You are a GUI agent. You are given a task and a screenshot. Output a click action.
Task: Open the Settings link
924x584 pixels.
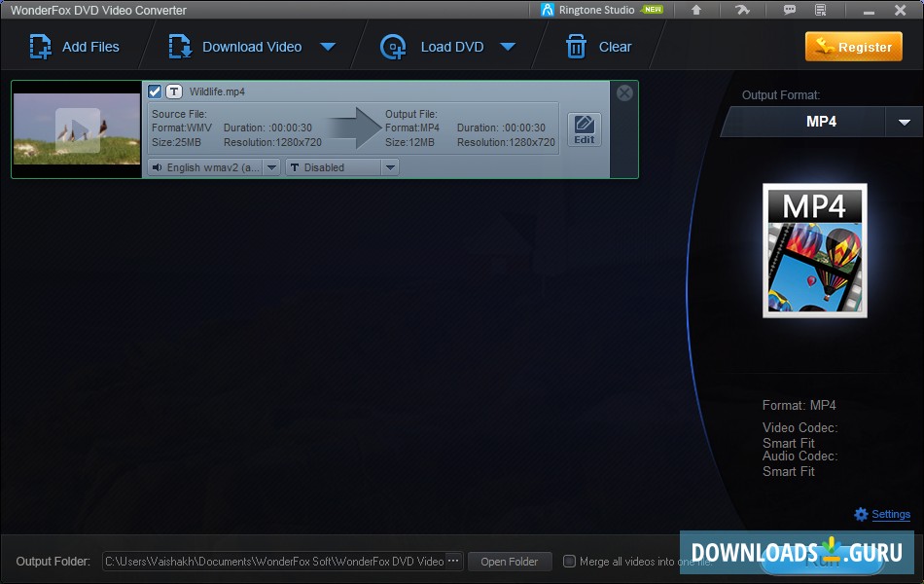(x=890, y=514)
